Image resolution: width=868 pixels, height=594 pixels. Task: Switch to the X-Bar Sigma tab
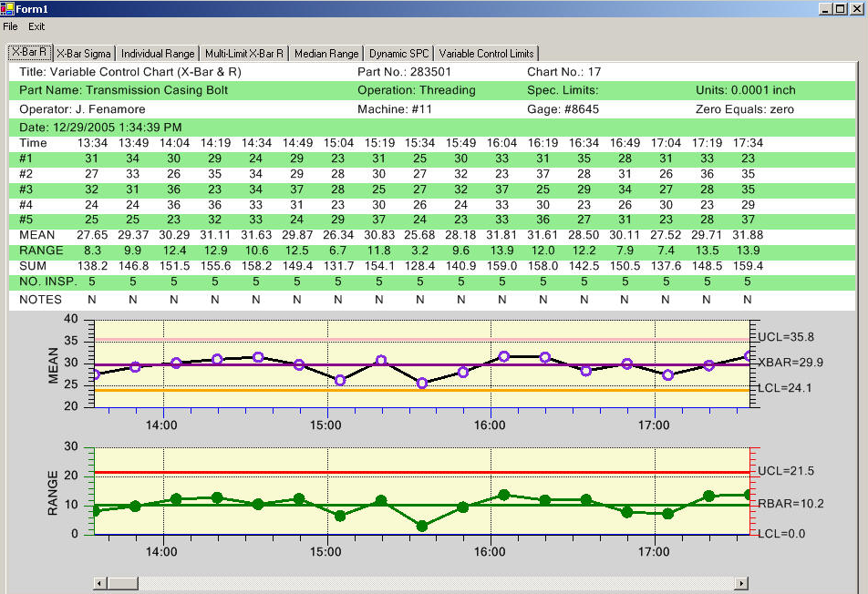point(84,54)
